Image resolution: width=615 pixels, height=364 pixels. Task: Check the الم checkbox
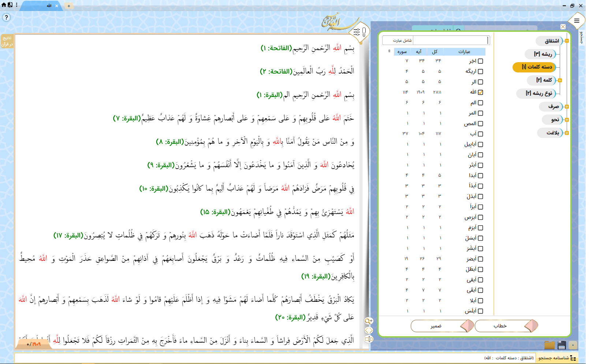tap(481, 103)
